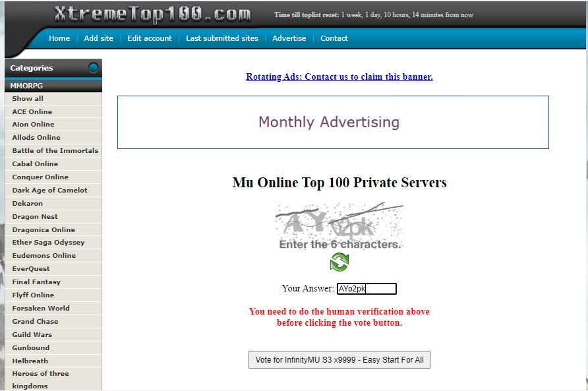Open the Dragonica Online category

coord(53,229)
